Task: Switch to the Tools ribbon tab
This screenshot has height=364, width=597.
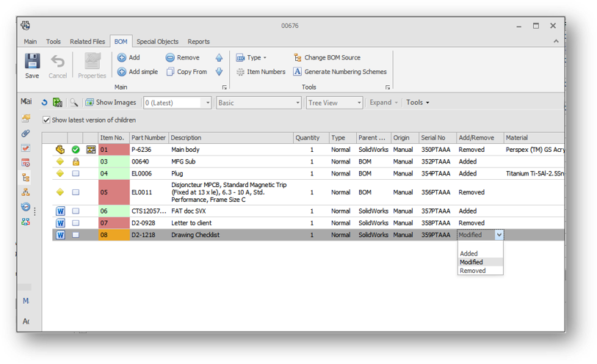Action: [54, 41]
